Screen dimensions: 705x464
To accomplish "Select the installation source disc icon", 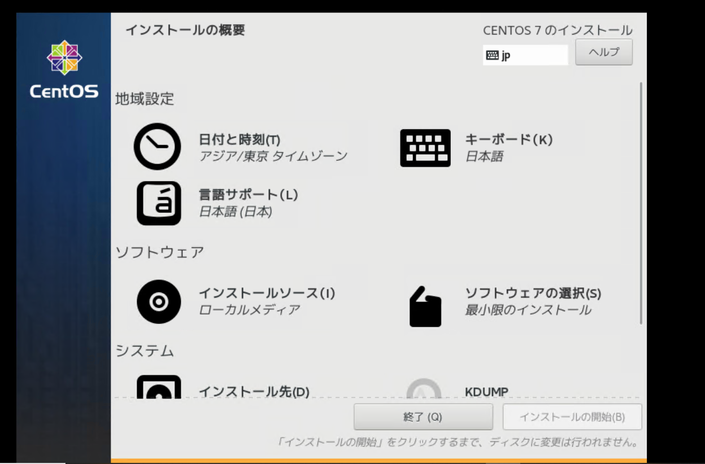I will pos(159,302).
